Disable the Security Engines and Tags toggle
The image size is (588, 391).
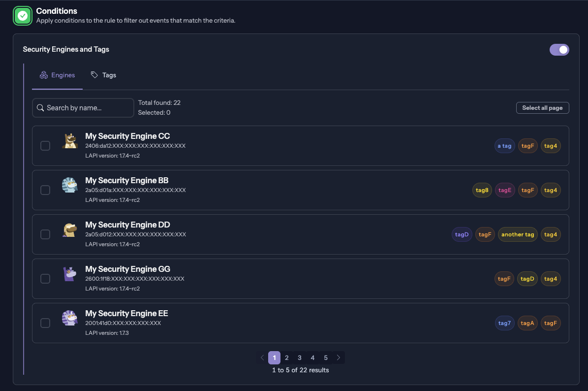click(559, 50)
